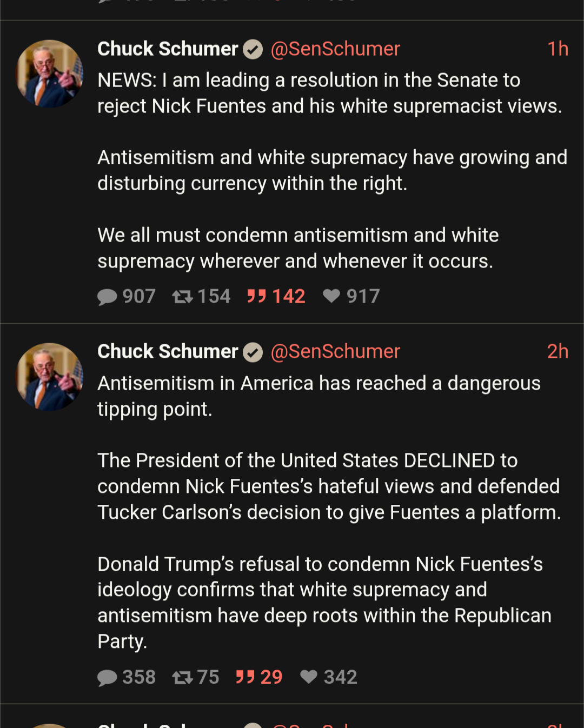This screenshot has width=584, height=728.
Task: Open the 2h timestamp link
Action: [x=558, y=352]
